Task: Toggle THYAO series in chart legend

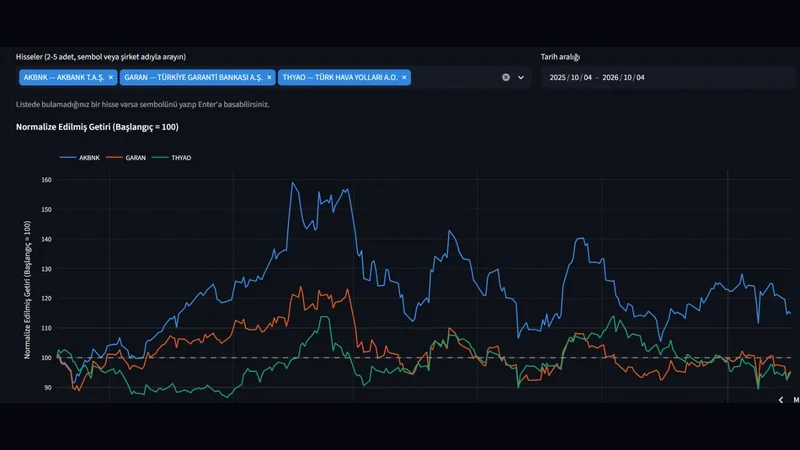Action: [x=172, y=158]
